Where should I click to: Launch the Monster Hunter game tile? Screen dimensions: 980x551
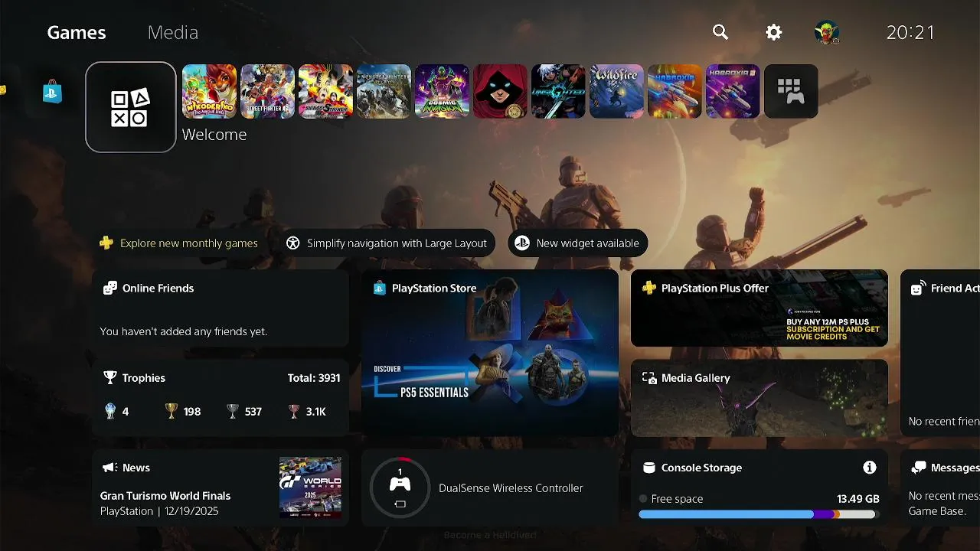(384, 92)
